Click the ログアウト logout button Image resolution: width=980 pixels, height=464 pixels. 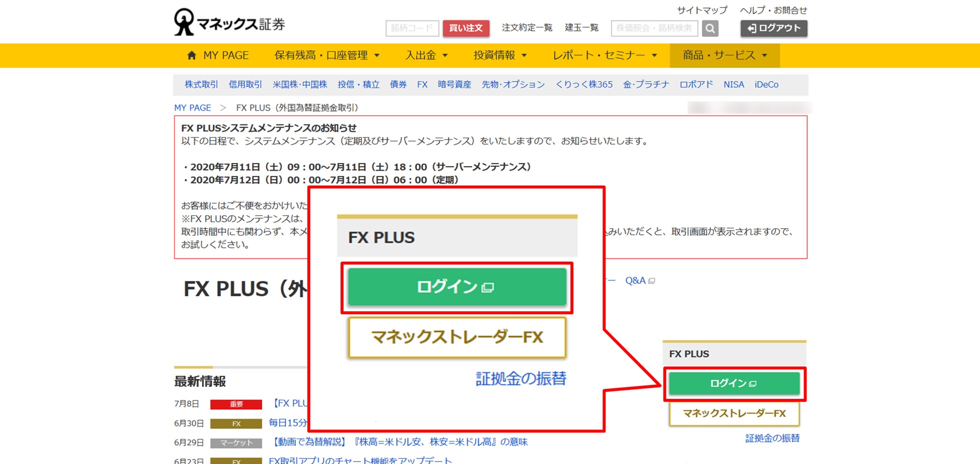pyautogui.click(x=773, y=29)
